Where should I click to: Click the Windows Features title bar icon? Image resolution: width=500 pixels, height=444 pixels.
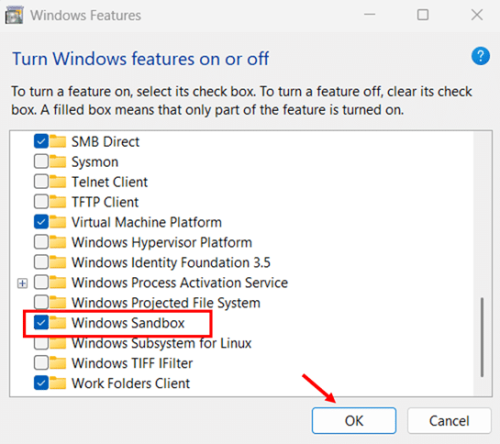point(14,15)
